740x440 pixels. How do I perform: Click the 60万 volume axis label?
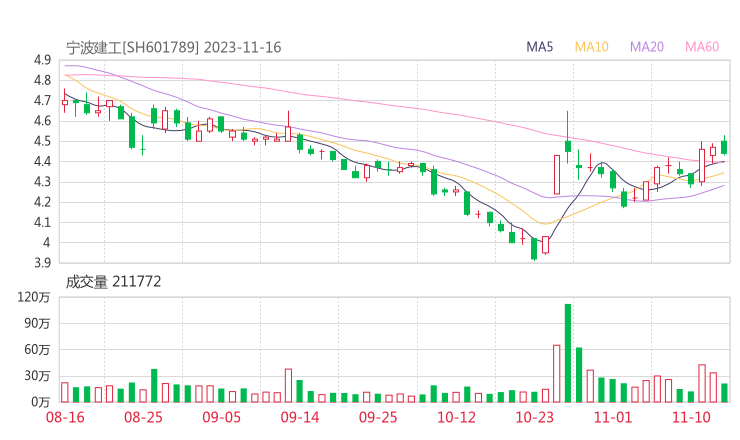pos(37,350)
